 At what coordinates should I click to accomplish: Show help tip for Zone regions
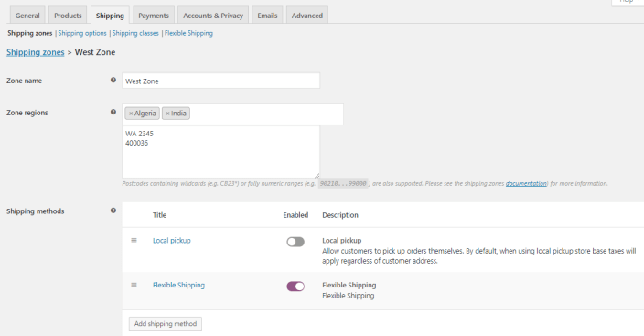point(113,112)
